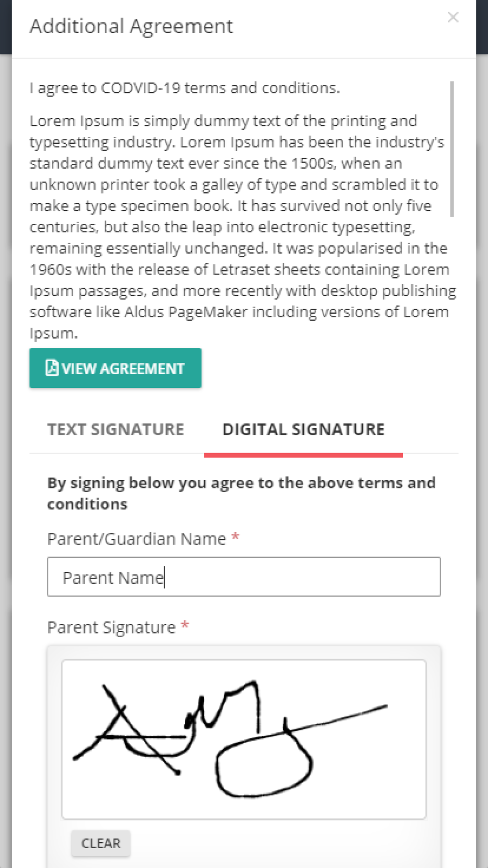Click the agreement text scrollbar thumb
Viewport: 488px width, 868px height.
(452, 149)
